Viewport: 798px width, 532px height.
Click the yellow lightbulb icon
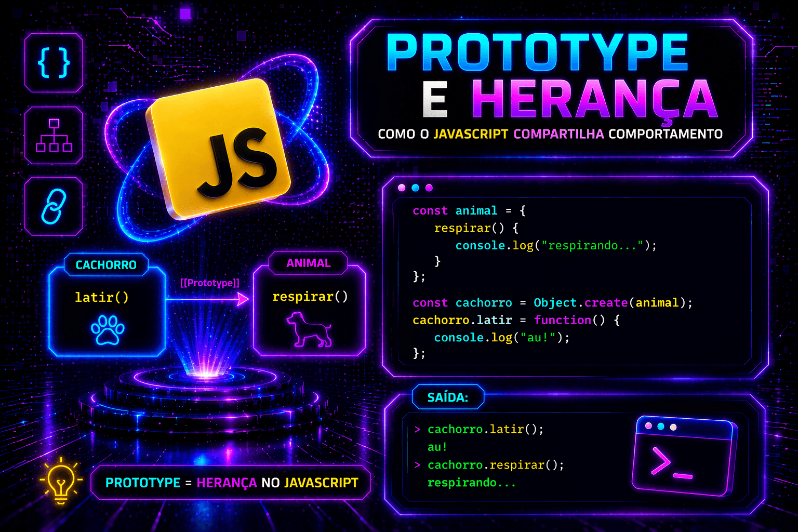[x=61, y=481]
